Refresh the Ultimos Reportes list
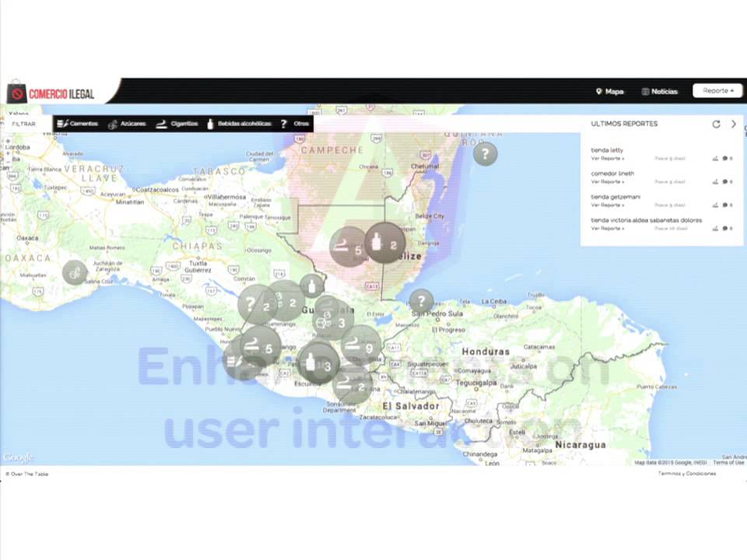Image resolution: width=747 pixels, height=560 pixels. 716,124
